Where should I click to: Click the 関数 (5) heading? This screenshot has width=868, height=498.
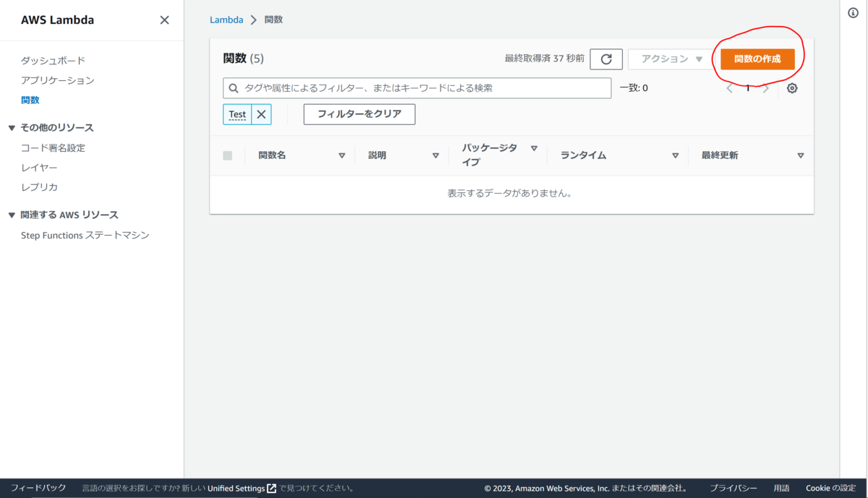(244, 59)
